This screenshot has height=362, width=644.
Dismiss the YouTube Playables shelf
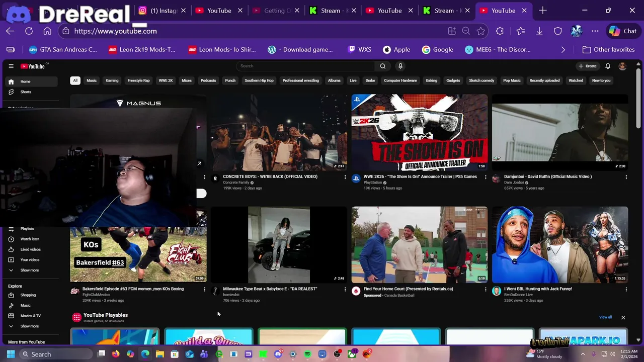click(x=623, y=317)
